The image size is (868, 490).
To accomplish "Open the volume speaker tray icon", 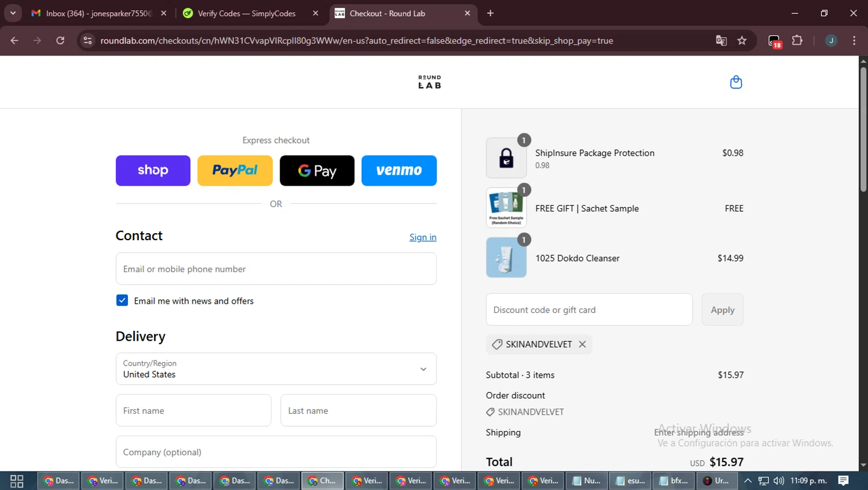I will 779,481.
